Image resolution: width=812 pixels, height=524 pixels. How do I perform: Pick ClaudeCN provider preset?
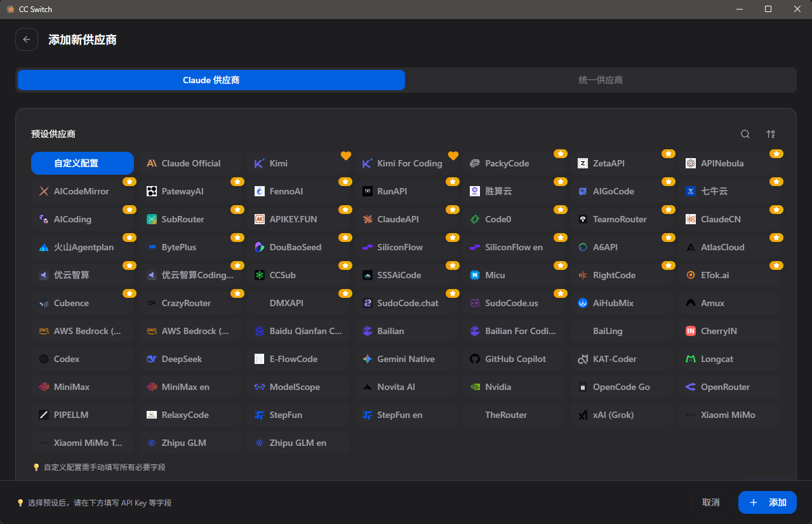point(730,219)
